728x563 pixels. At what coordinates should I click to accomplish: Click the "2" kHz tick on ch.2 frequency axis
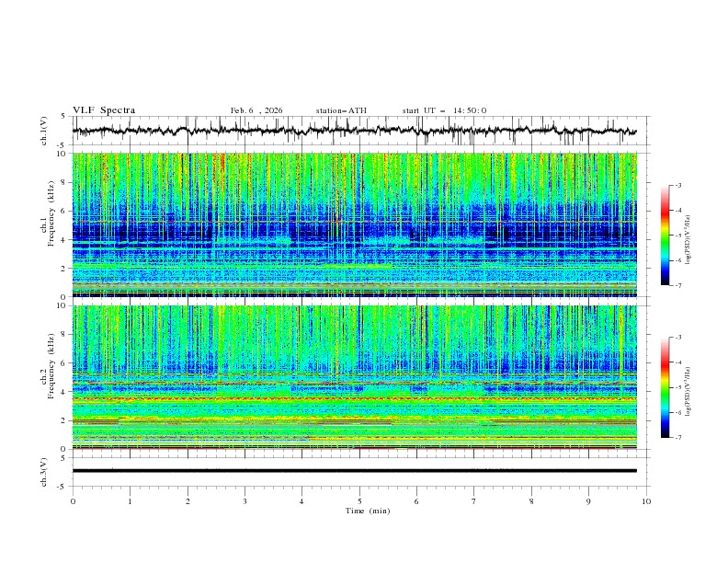click(x=65, y=420)
